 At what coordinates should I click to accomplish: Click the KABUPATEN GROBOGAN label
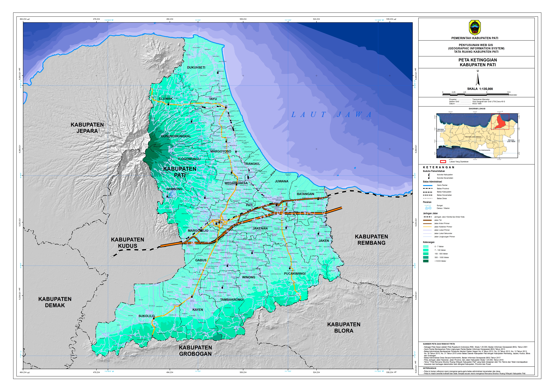click(195, 351)
